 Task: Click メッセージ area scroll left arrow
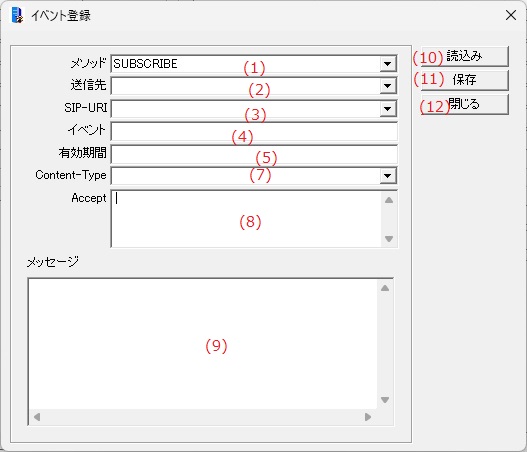[37, 417]
